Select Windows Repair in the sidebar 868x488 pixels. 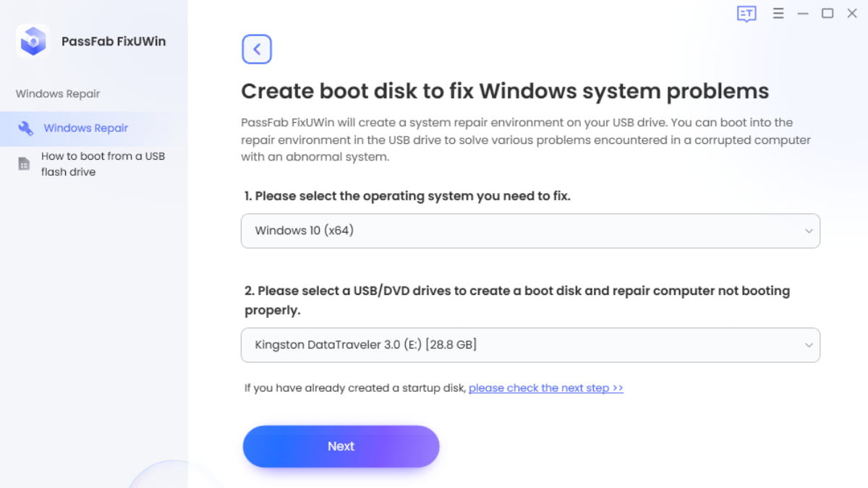click(86, 129)
